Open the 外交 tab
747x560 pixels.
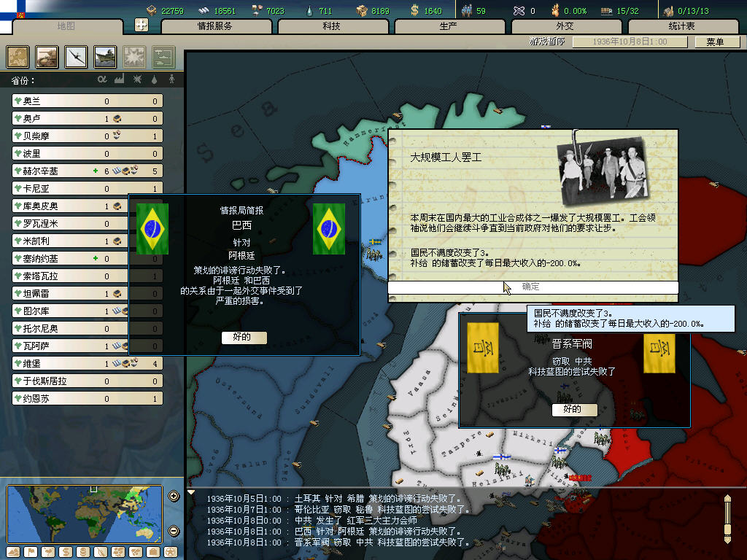[x=565, y=26]
